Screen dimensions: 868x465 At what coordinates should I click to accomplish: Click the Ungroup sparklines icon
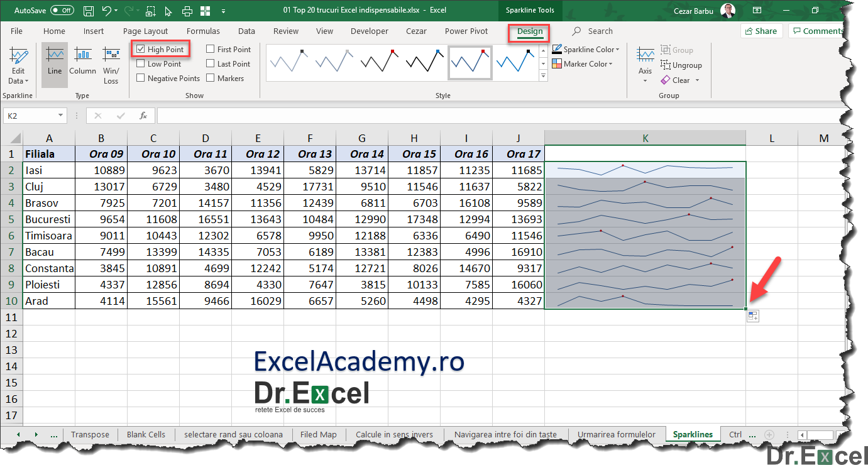point(681,65)
